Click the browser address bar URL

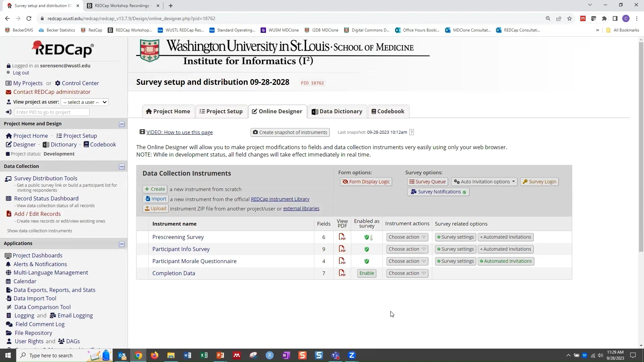(x=131, y=18)
